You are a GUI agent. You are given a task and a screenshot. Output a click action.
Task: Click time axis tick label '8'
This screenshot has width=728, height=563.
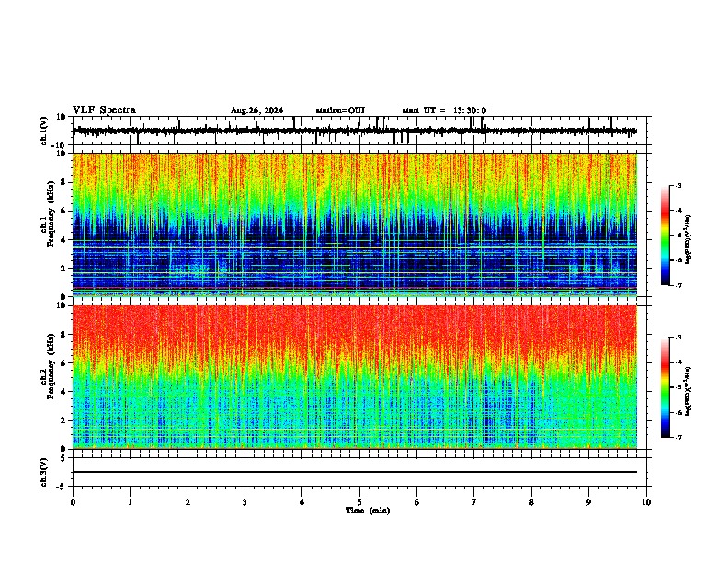click(x=531, y=502)
